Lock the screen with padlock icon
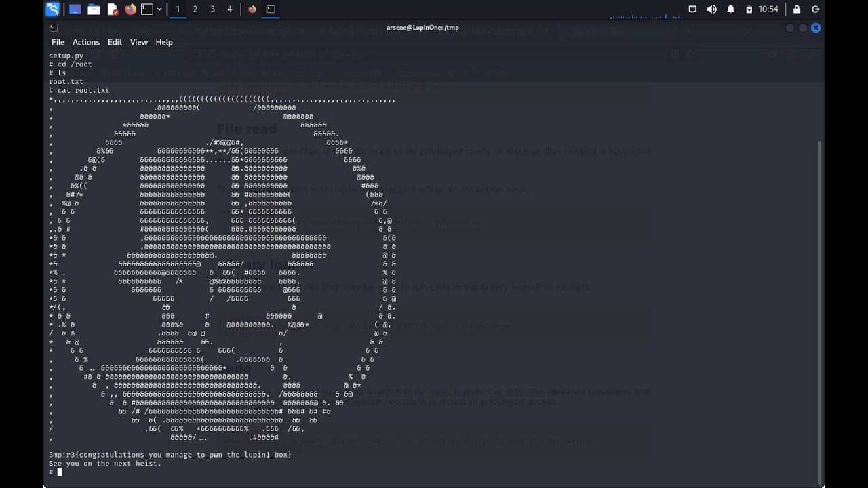 point(797,9)
